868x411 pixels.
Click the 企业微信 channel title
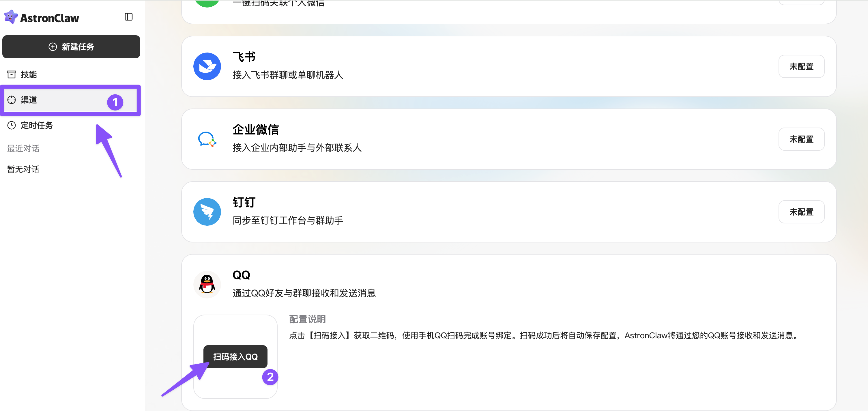[255, 130]
